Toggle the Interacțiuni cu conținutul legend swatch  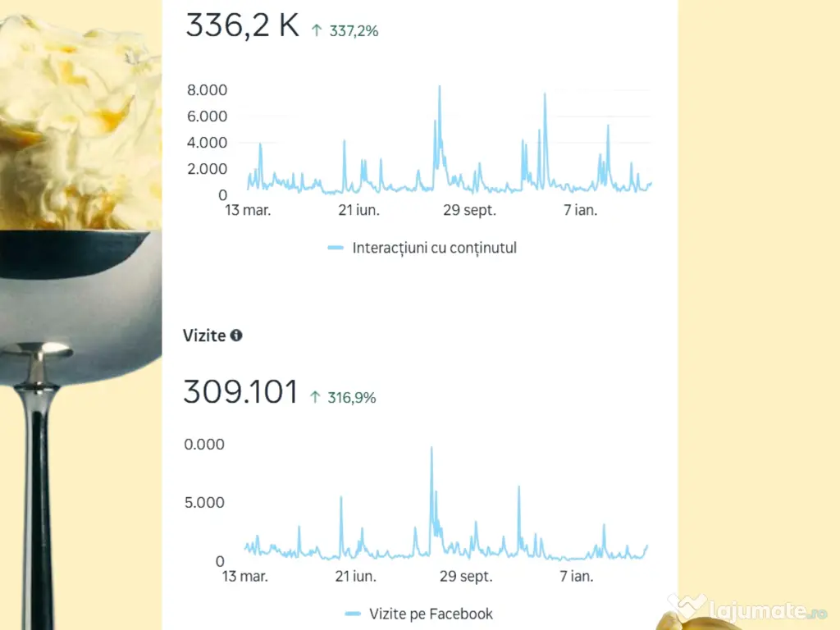(x=336, y=247)
